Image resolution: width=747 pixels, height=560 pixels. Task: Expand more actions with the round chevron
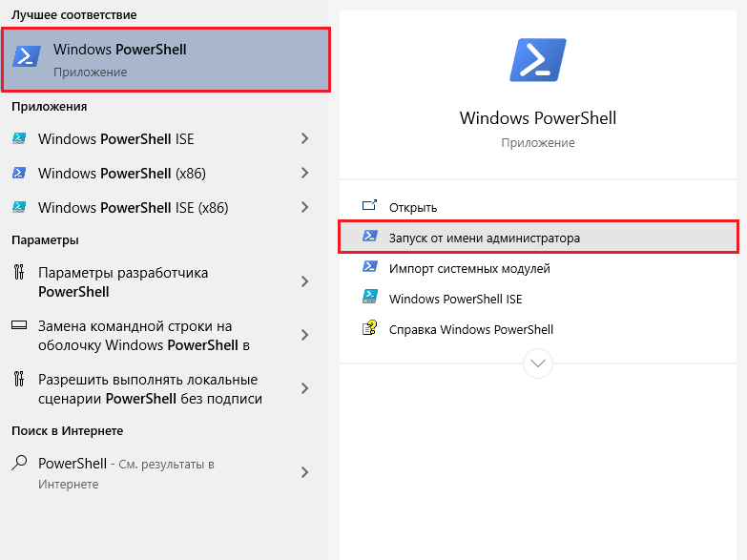pos(538,363)
